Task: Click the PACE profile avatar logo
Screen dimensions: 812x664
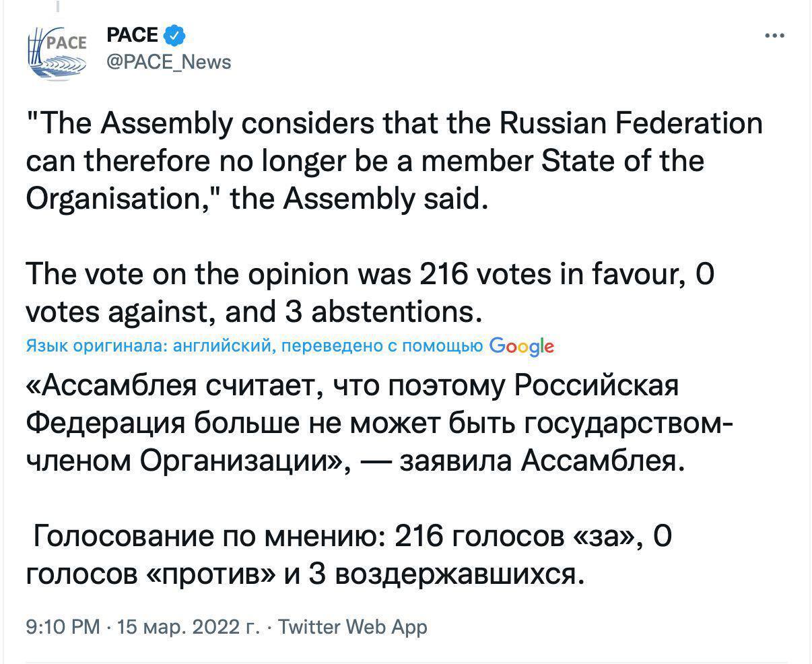Action: (57, 52)
